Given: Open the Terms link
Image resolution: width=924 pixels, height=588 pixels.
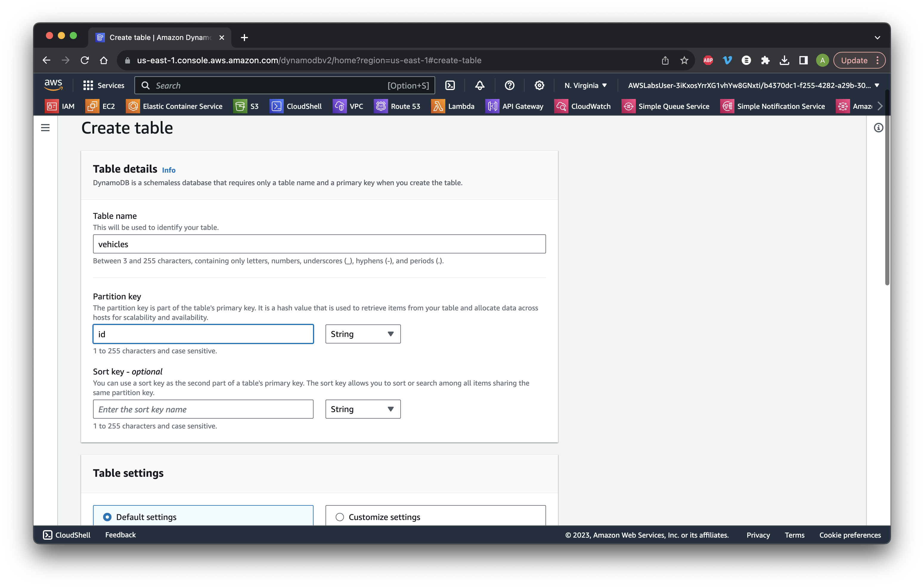Looking at the screenshot, I should pyautogui.click(x=794, y=535).
